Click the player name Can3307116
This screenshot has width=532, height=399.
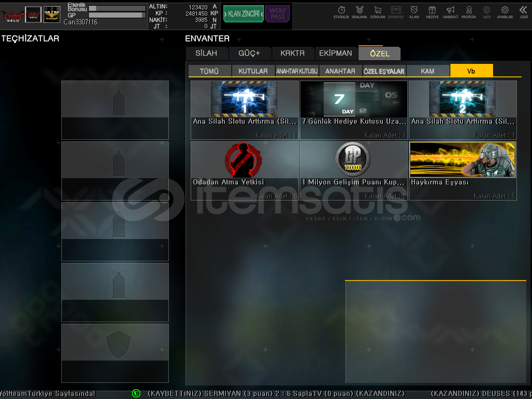click(x=81, y=22)
